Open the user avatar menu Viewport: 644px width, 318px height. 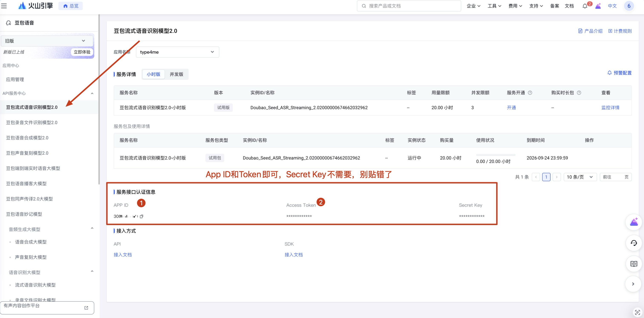(629, 6)
